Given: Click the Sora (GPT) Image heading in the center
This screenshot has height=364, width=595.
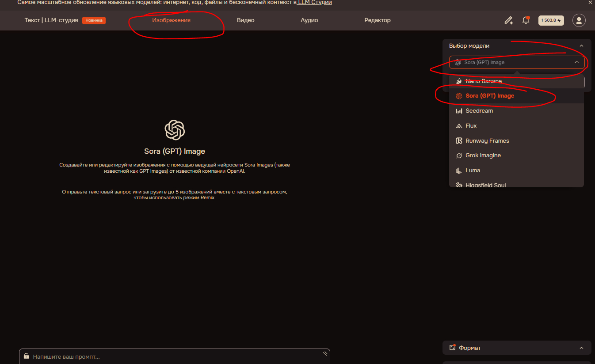Looking at the screenshot, I should pyautogui.click(x=175, y=151).
